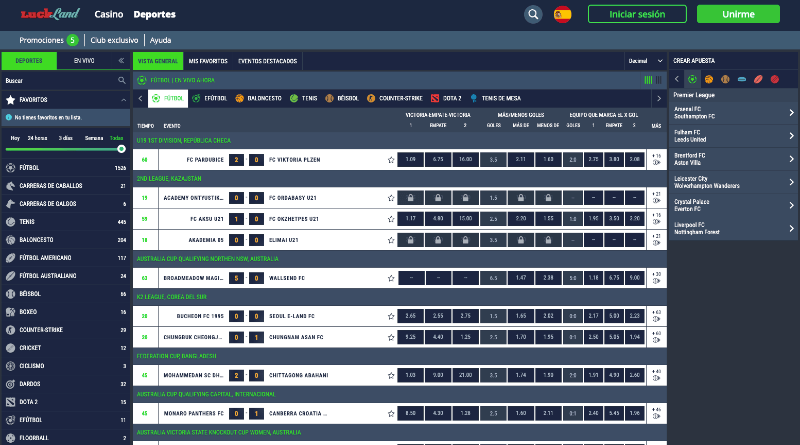Bet 1.09 on FC Pardubice win
The width and height of the screenshot is (800, 445).
point(410,160)
